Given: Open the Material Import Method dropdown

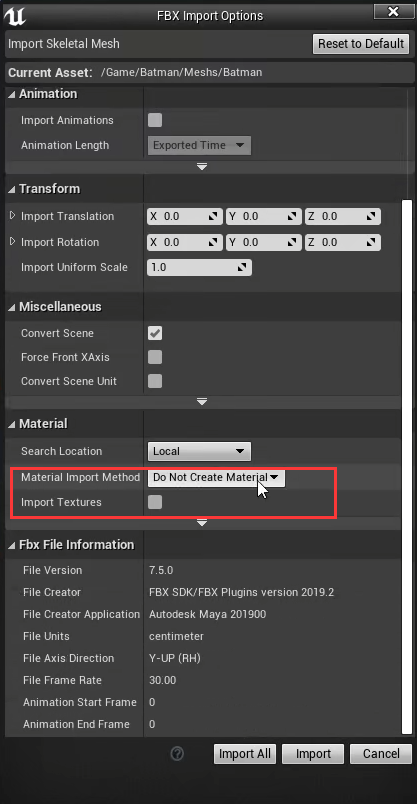Looking at the screenshot, I should pos(216,477).
